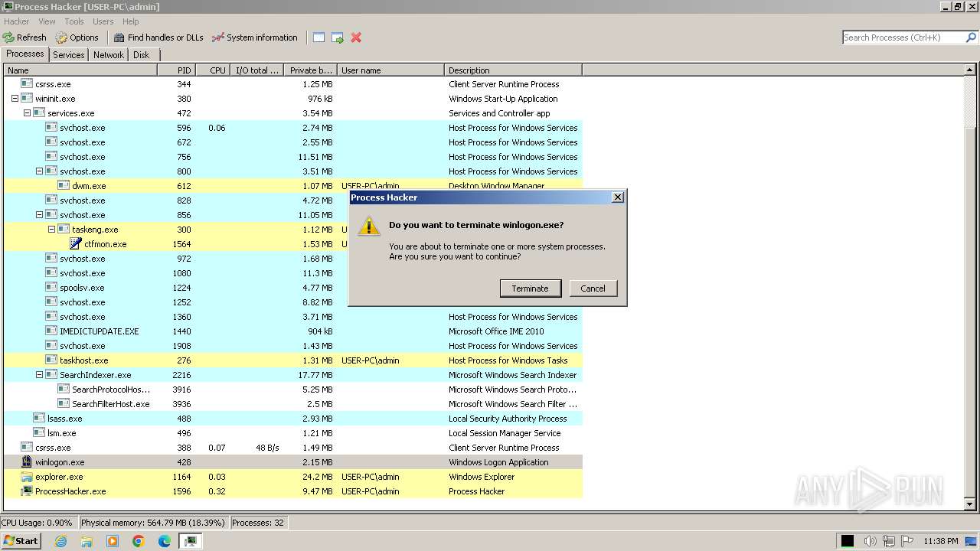Collapse svchost.exe PID 856 node
This screenshot has width=980, height=551.
(x=39, y=215)
